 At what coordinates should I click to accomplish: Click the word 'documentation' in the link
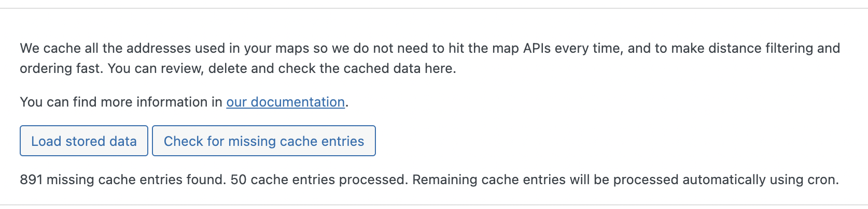[298, 102]
